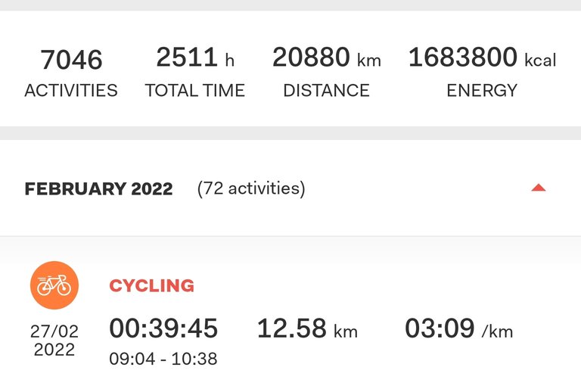The image size is (581, 392).
Task: Tap the DISTANCE label
Action: (x=327, y=90)
